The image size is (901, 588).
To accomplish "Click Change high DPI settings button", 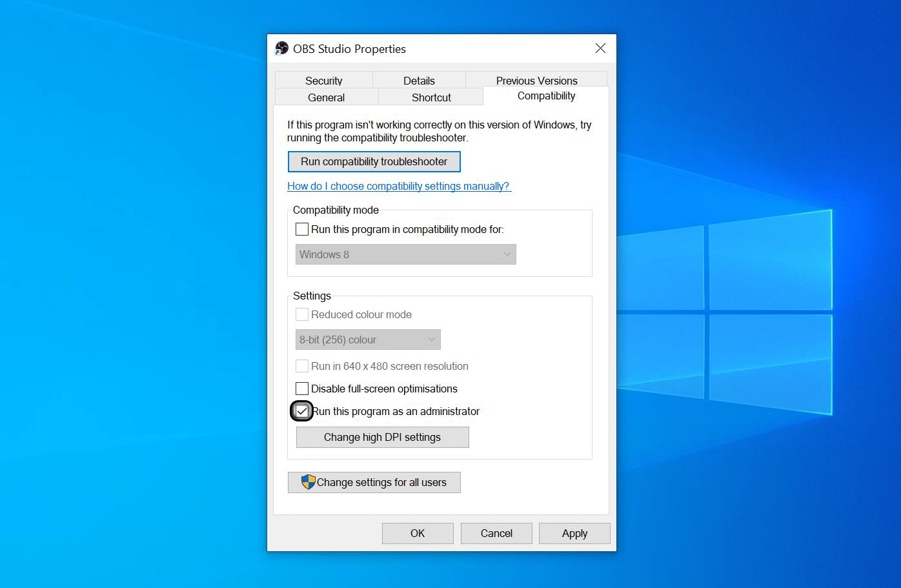I will [x=382, y=437].
